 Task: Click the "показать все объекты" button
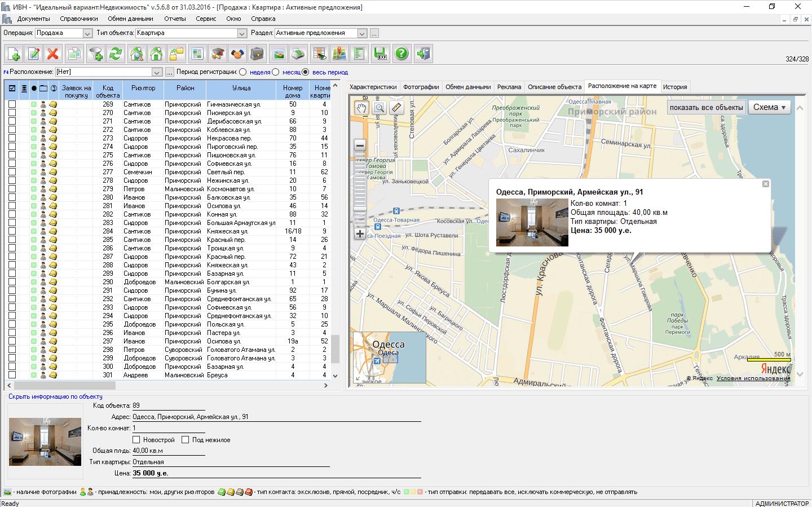tap(706, 108)
